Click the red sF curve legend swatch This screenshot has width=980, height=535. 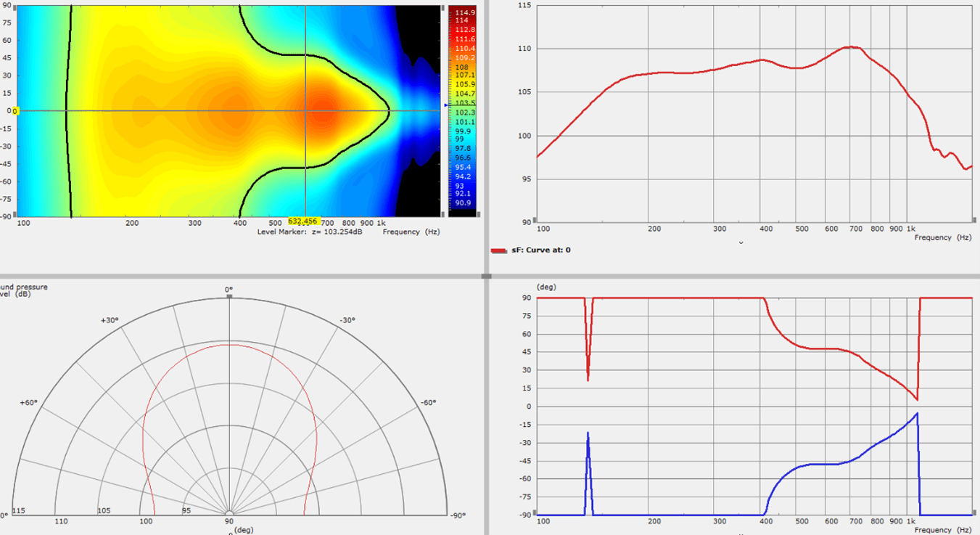[x=498, y=250]
